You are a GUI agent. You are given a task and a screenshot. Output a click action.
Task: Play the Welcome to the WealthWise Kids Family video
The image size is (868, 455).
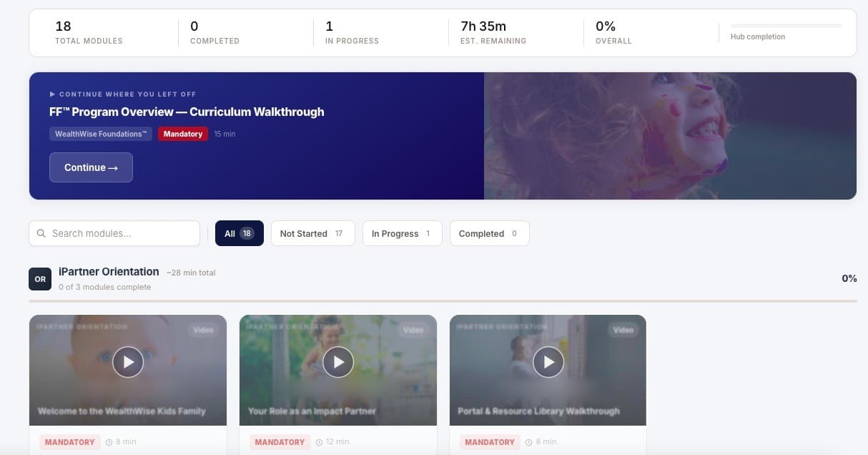click(x=128, y=362)
